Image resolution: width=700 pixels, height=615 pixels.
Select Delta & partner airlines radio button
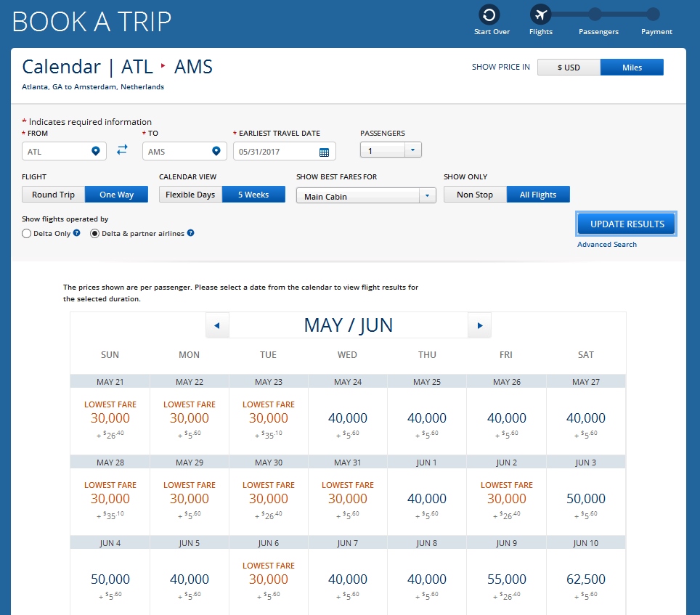[94, 234]
